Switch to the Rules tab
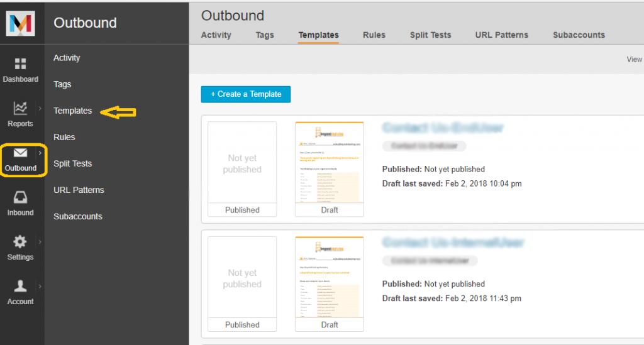 [x=374, y=35]
